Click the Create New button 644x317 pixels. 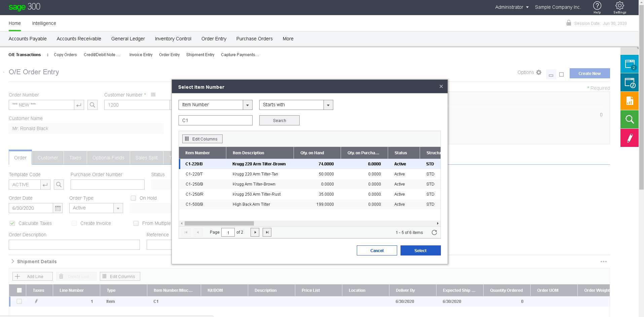[x=590, y=73]
